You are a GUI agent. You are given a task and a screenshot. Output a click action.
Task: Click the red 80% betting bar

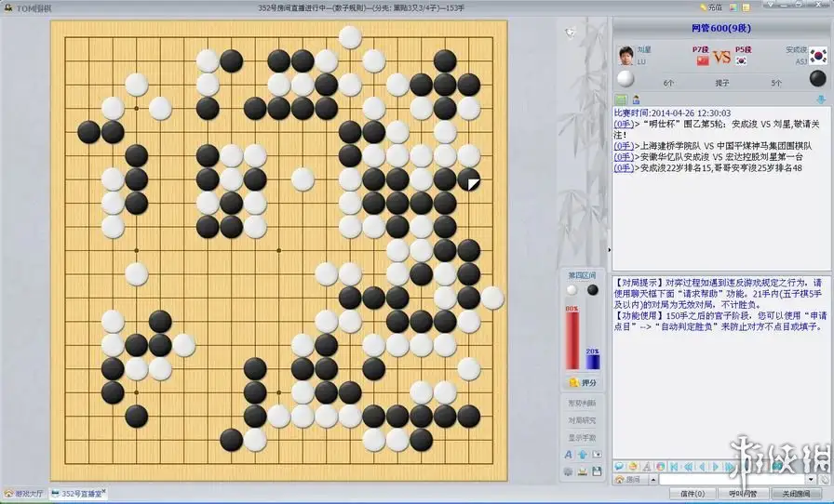[572, 340]
